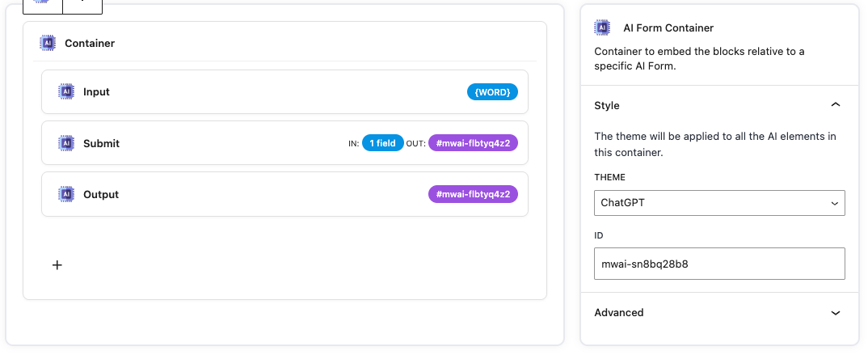The width and height of the screenshot is (868, 355).
Task: Click the OUT: label on Submit
Action: (x=415, y=143)
